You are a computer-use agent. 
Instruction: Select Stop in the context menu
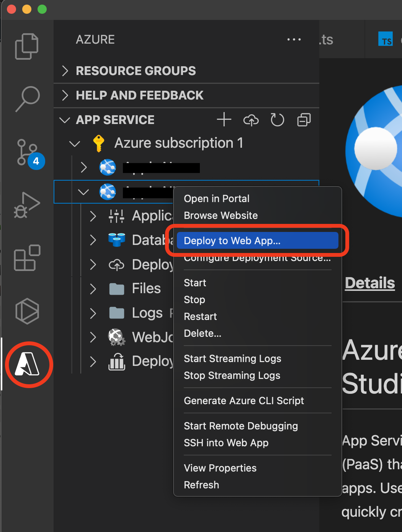[257, 300]
